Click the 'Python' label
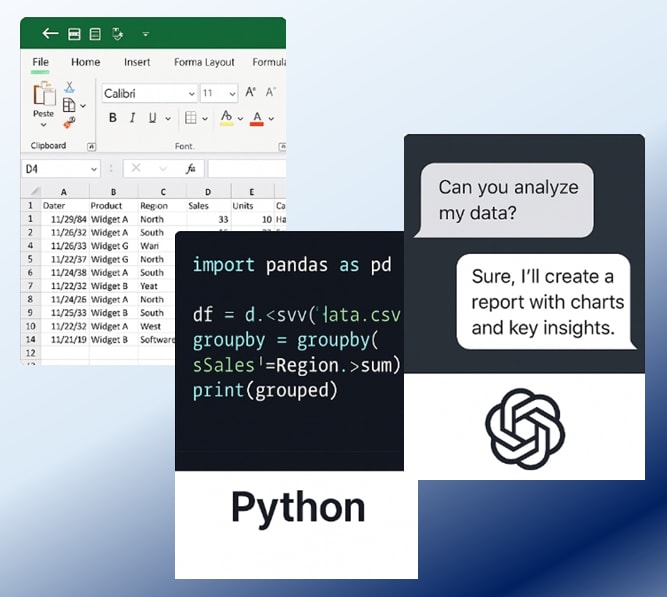 (298, 508)
